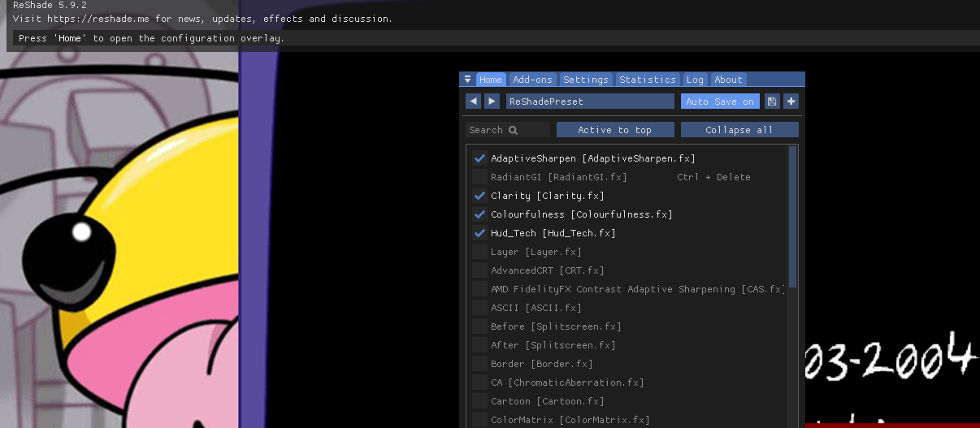
Task: Open the Settings tab
Action: [x=585, y=80]
